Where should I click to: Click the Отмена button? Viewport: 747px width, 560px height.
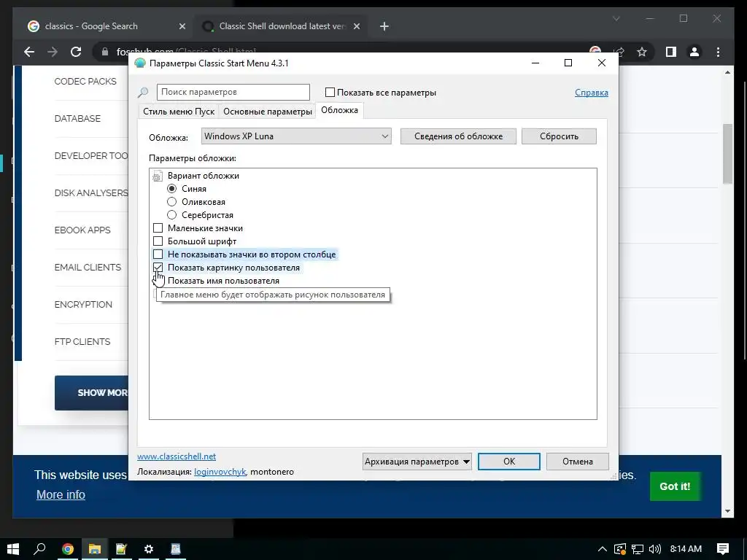tap(578, 462)
